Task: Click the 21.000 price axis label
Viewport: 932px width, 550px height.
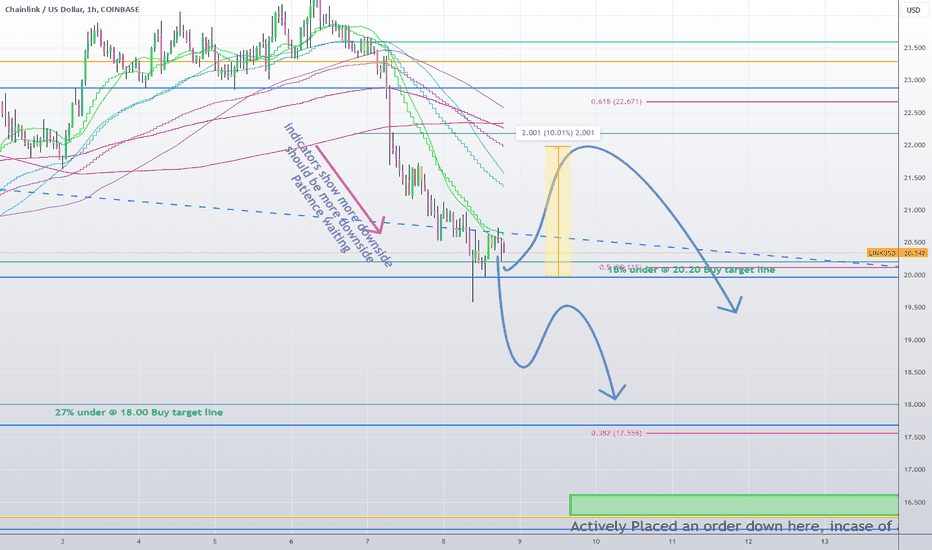Action: coord(914,210)
